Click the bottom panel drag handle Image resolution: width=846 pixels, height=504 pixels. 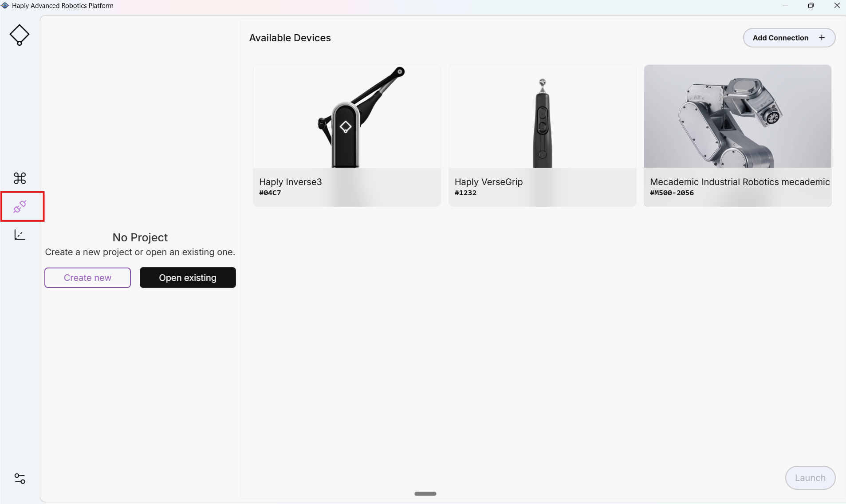[425, 494]
